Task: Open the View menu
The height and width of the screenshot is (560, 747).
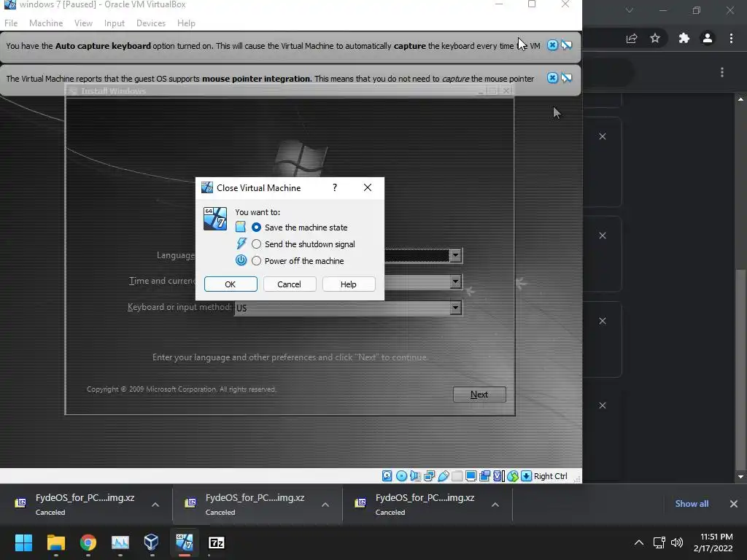Action: pyautogui.click(x=83, y=23)
